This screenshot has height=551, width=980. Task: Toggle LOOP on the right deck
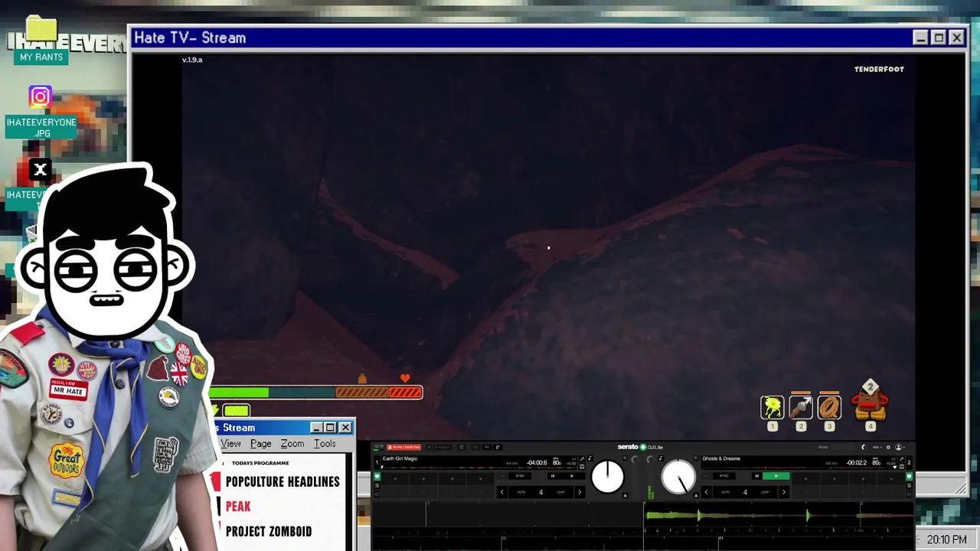click(x=765, y=492)
